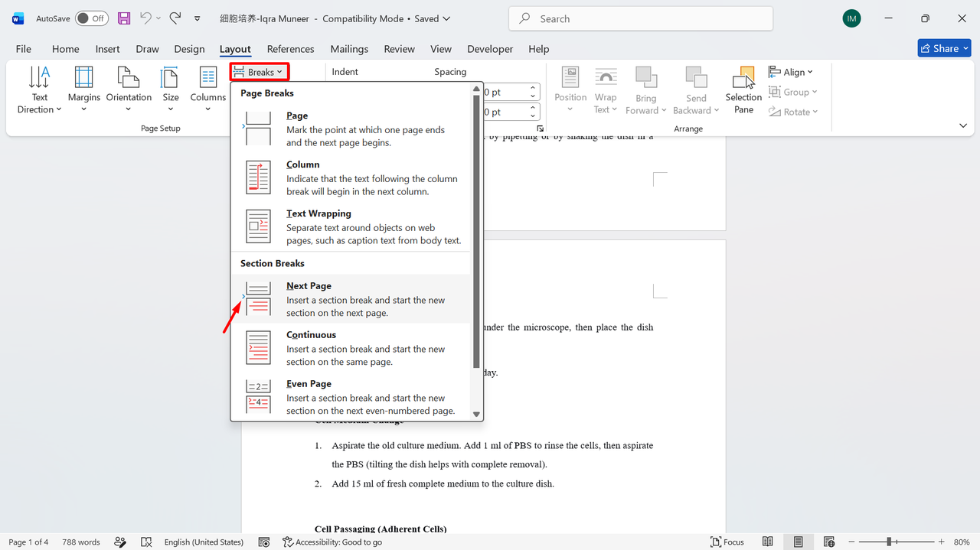This screenshot has height=550, width=980.
Task: Open the Help tab
Action: pos(538,49)
